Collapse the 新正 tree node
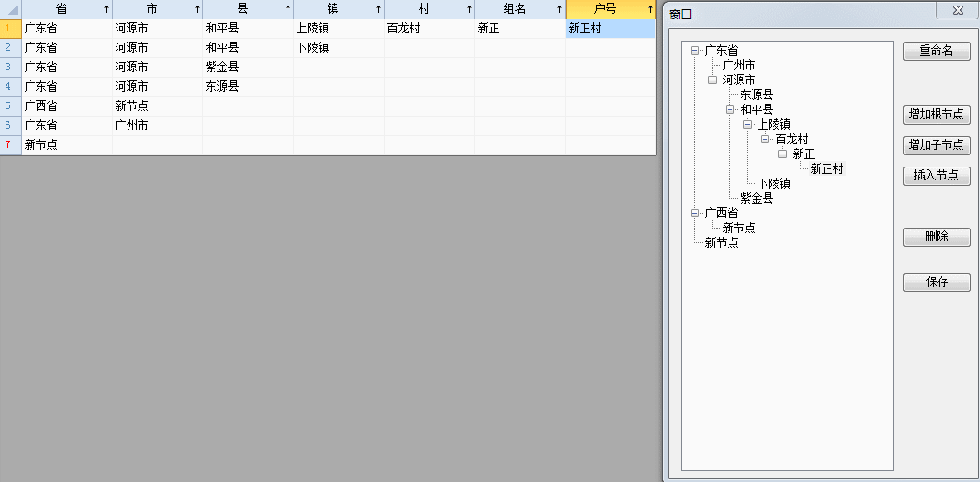 pyautogui.click(x=782, y=154)
